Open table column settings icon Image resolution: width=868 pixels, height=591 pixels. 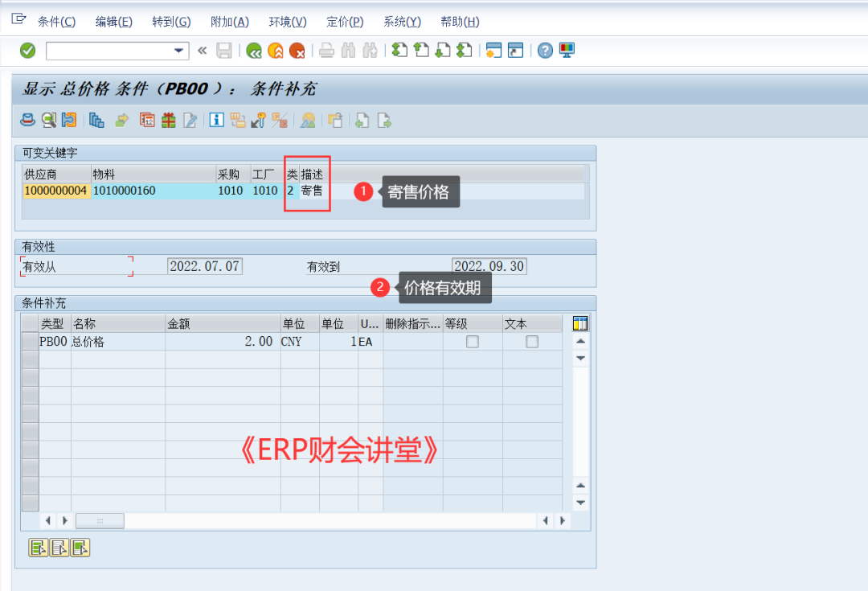tap(580, 324)
